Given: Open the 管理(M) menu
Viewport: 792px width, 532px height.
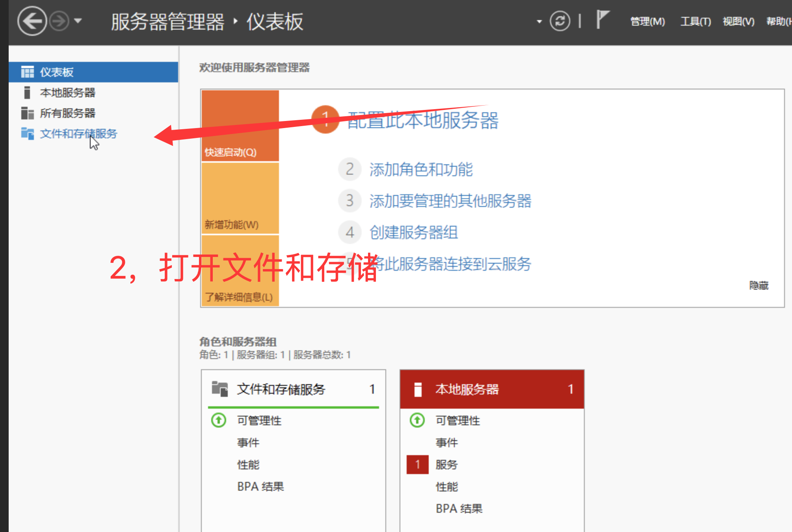Looking at the screenshot, I should [x=647, y=21].
